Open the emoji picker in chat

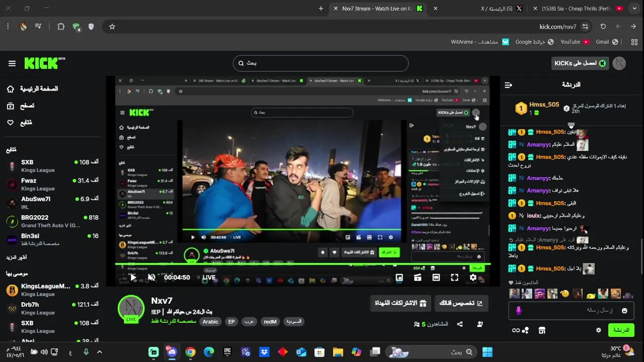pos(624,311)
